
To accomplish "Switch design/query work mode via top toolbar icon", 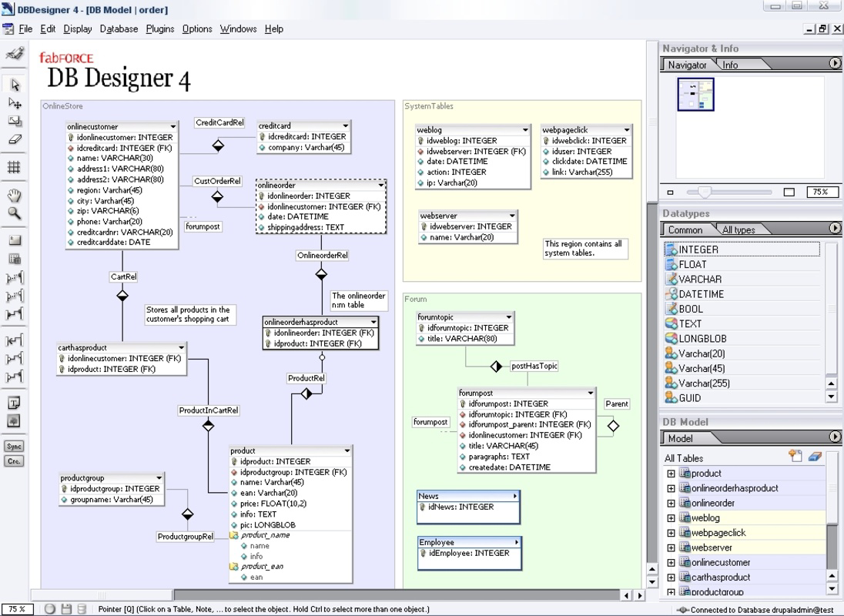I will 15,52.
